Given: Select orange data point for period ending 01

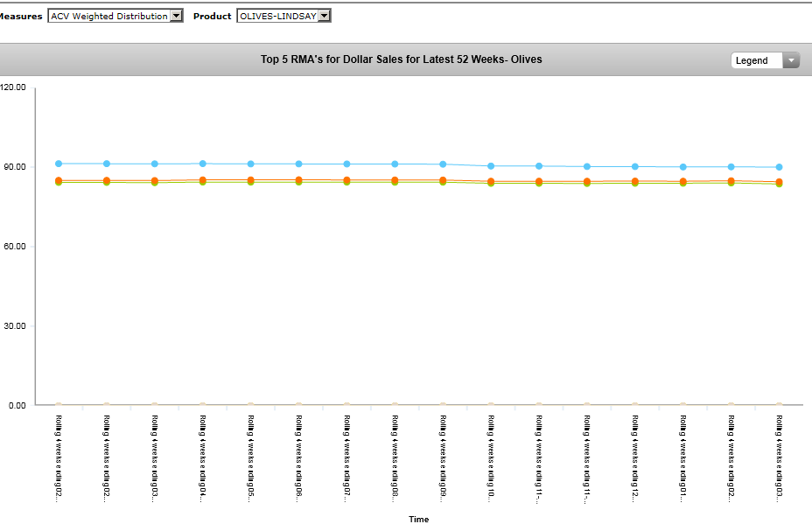Looking at the screenshot, I should pyautogui.click(x=683, y=181).
